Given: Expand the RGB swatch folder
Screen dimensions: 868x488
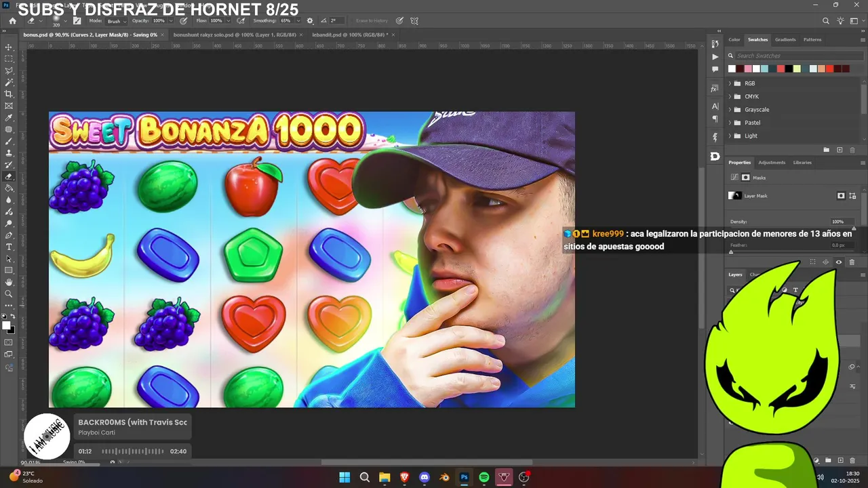Looking at the screenshot, I should 730,83.
